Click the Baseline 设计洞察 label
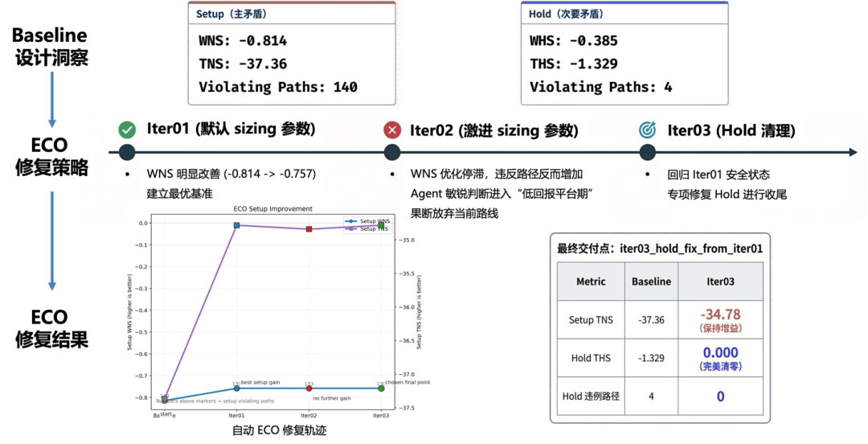Image resolution: width=868 pixels, height=444 pixels. 50,47
